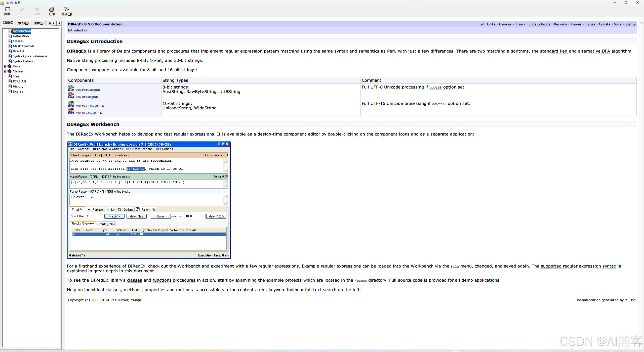Switch to the Index (索引) tab
The height and width of the screenshot is (352, 644).
(23, 23)
